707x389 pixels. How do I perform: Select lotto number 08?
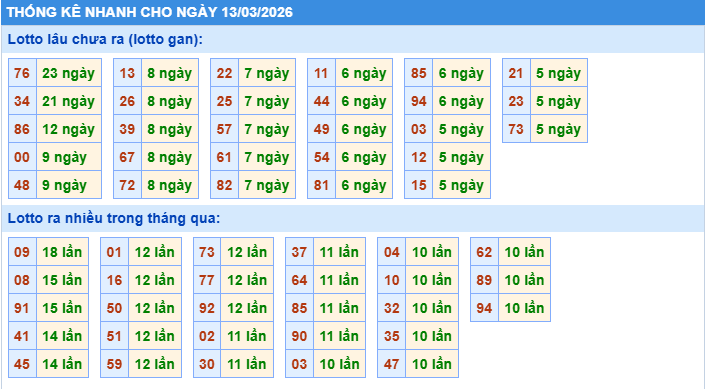tap(22, 280)
